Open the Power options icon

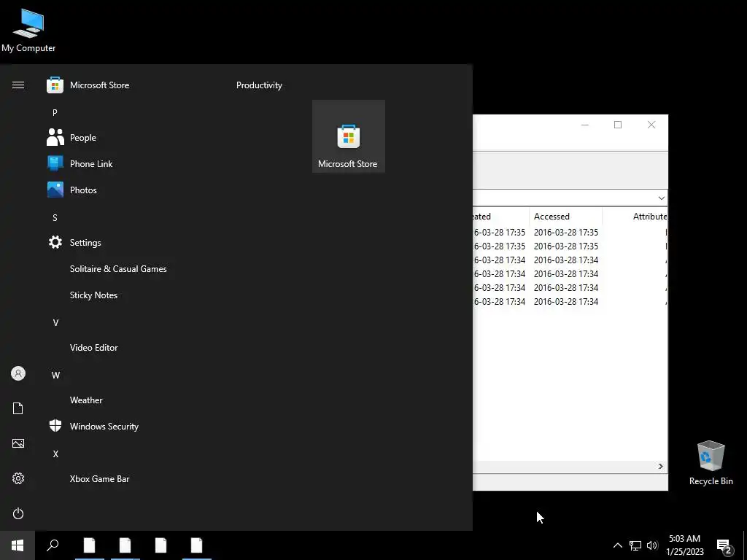click(x=18, y=513)
